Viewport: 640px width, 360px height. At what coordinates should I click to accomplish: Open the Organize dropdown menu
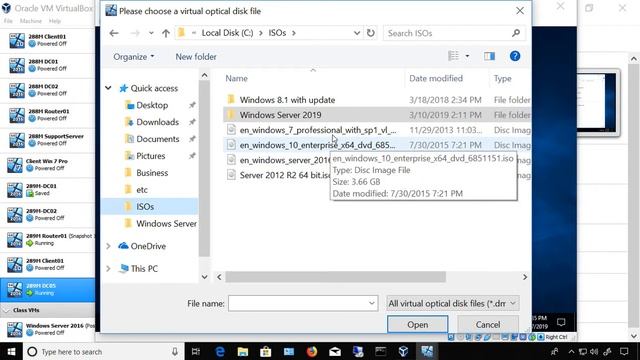click(x=133, y=57)
